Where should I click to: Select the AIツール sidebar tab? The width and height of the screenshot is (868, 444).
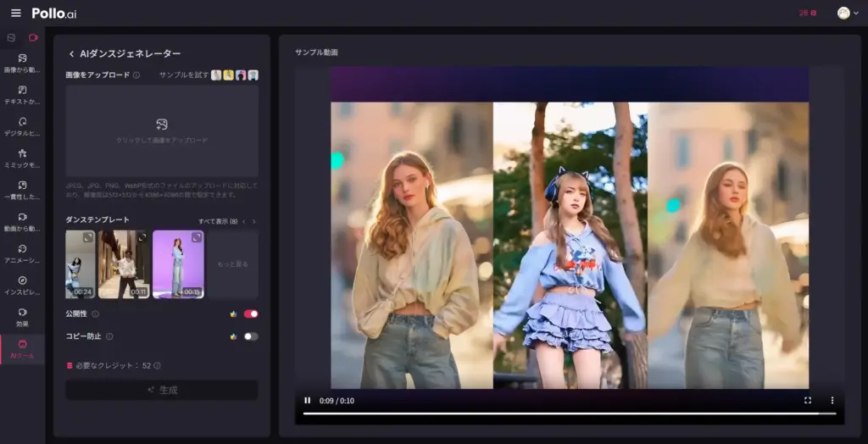coord(22,349)
